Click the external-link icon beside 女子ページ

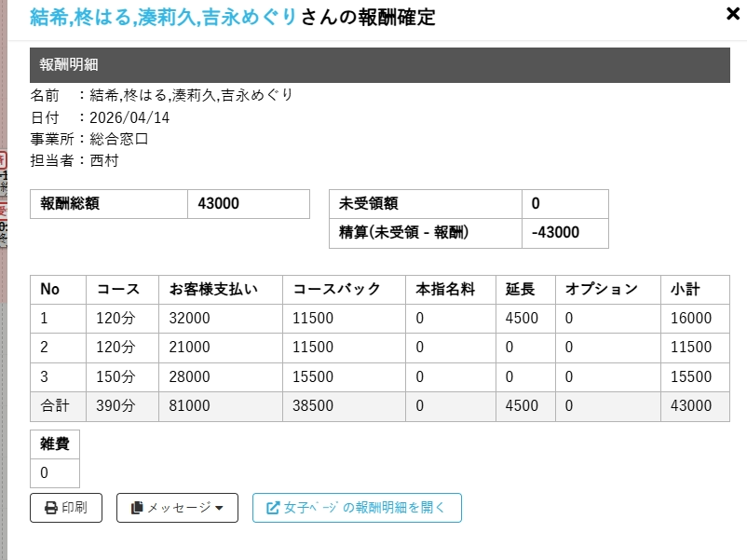click(x=273, y=508)
